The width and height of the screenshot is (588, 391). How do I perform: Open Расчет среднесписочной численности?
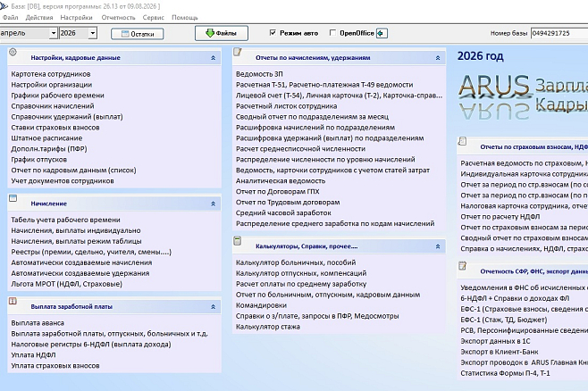click(300, 149)
